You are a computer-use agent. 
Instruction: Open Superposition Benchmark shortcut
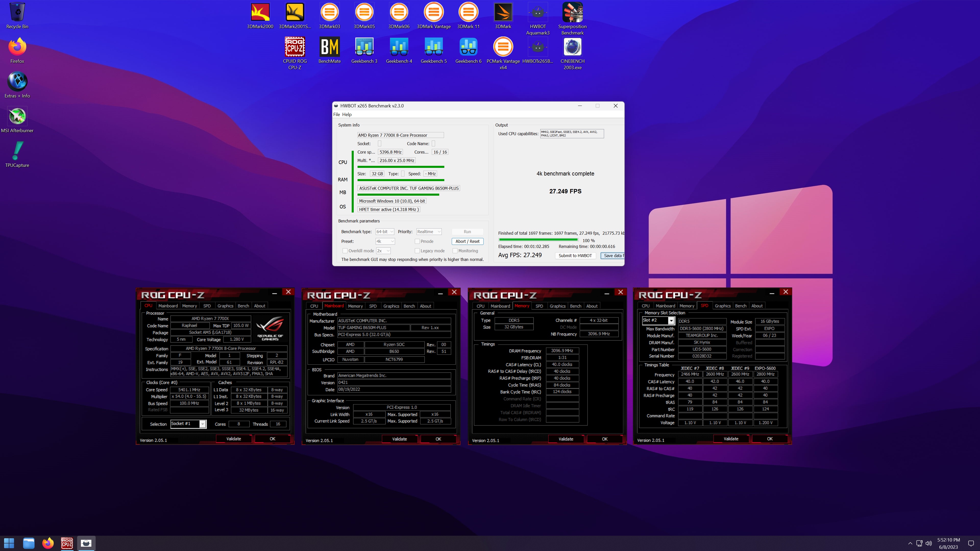572,19
